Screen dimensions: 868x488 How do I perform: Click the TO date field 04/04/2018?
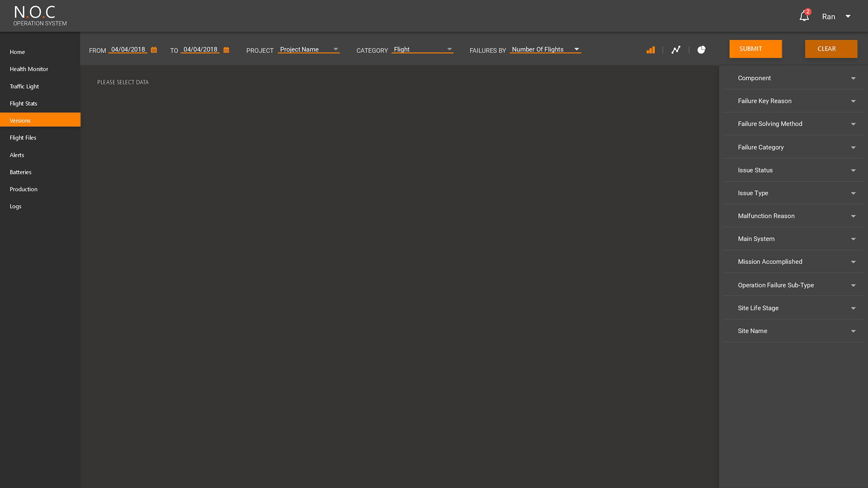click(x=200, y=49)
